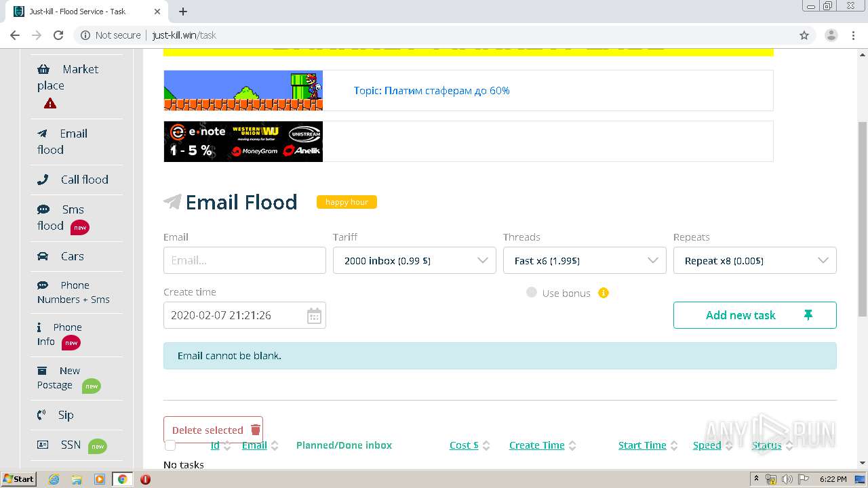Click the Add new task button
The width and height of the screenshot is (868, 488).
(x=755, y=315)
